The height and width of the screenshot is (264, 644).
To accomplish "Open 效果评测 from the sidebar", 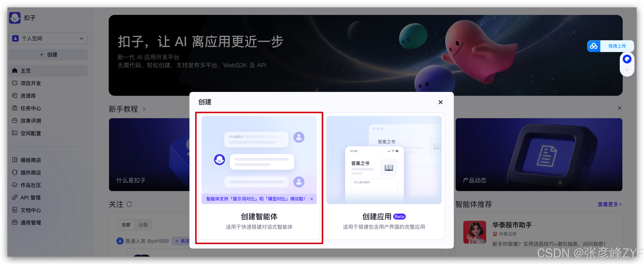I will [30, 121].
